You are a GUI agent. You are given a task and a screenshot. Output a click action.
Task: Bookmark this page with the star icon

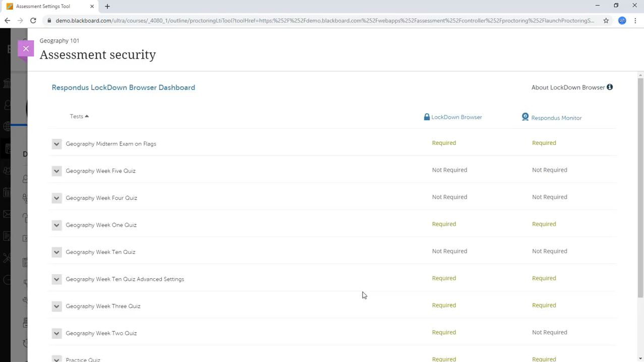click(606, 21)
